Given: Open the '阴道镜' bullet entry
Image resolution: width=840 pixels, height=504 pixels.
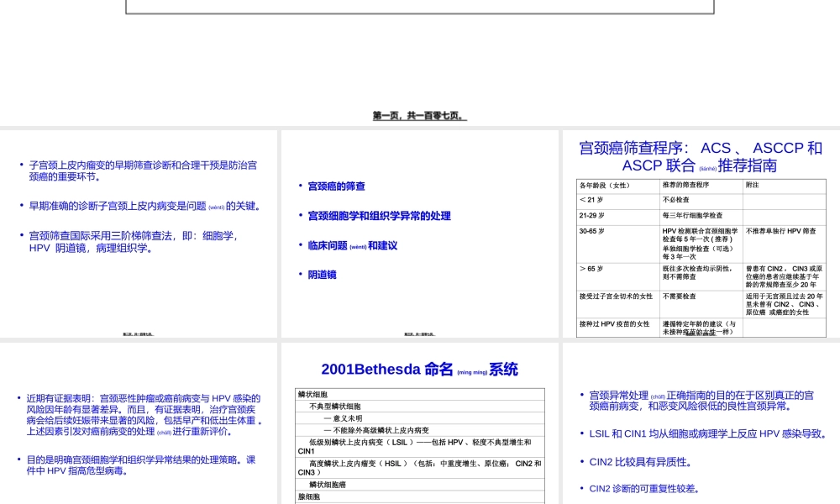Looking at the screenshot, I should tap(322, 274).
